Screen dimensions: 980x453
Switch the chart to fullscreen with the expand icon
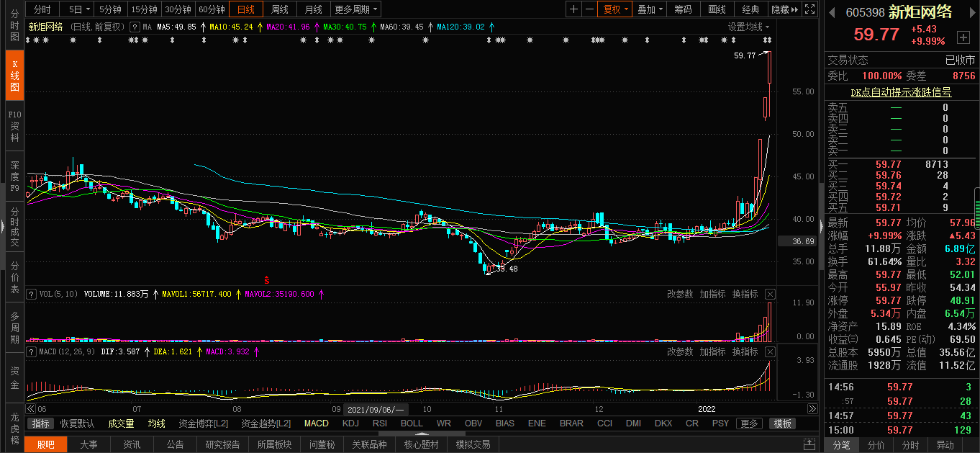[809, 9]
